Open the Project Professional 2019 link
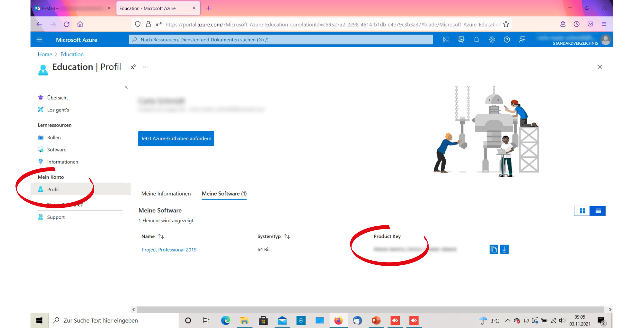Image resolution: width=644 pixels, height=328 pixels. click(169, 250)
